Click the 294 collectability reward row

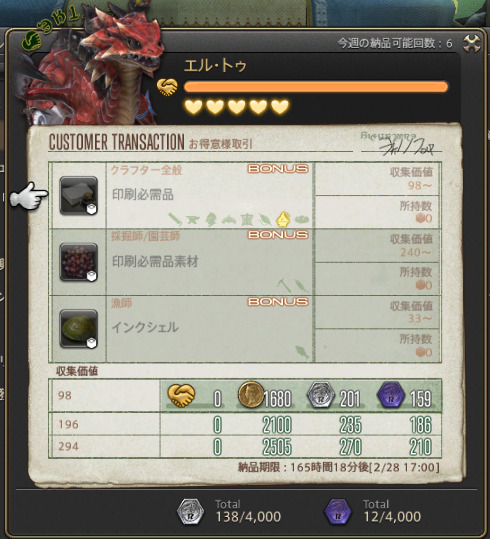click(245, 447)
